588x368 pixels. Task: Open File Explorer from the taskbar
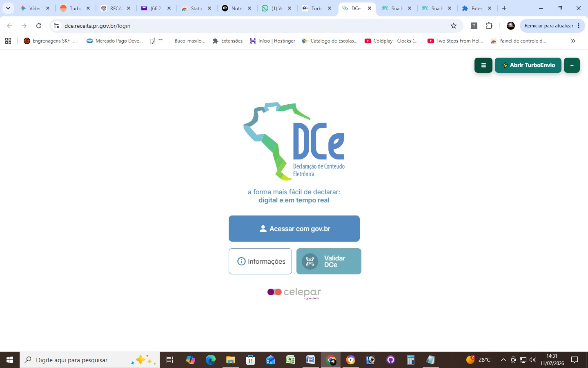click(231, 360)
